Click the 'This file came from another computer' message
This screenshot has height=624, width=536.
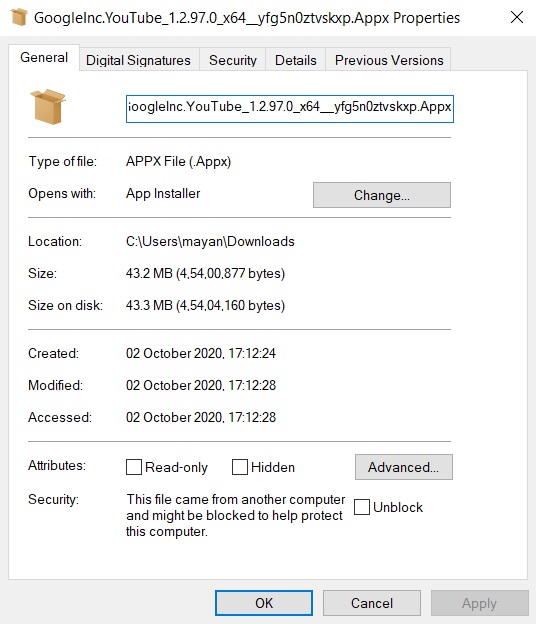[x=236, y=515]
